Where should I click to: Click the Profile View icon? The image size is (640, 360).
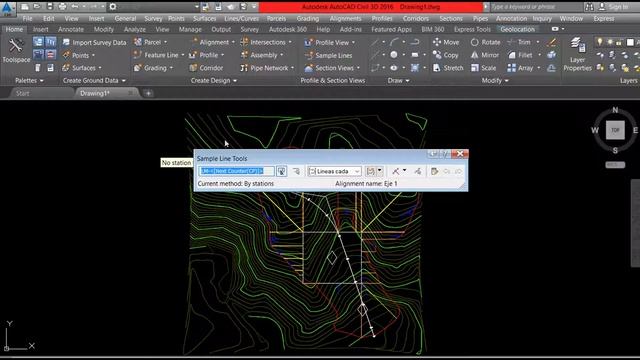tap(309, 42)
